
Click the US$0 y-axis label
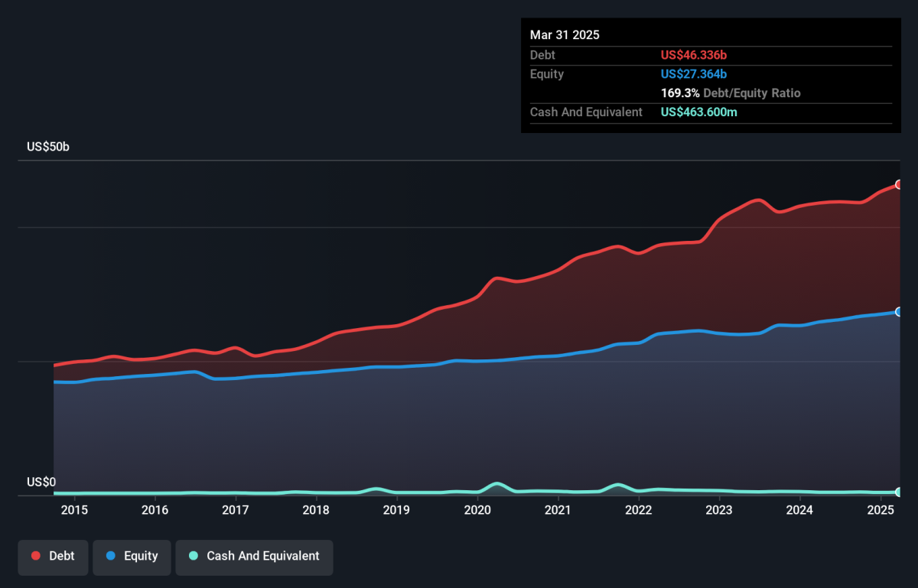coord(41,482)
